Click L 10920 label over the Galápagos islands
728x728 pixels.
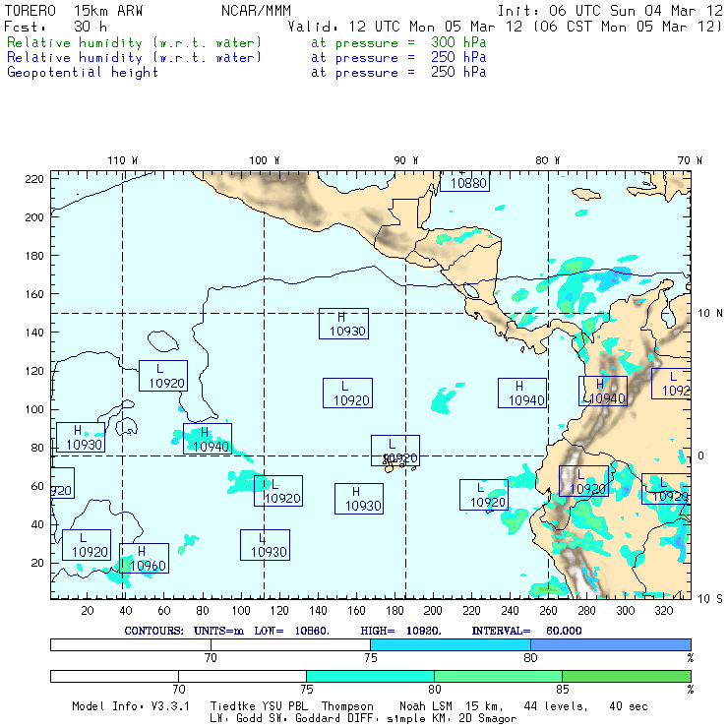click(x=395, y=451)
